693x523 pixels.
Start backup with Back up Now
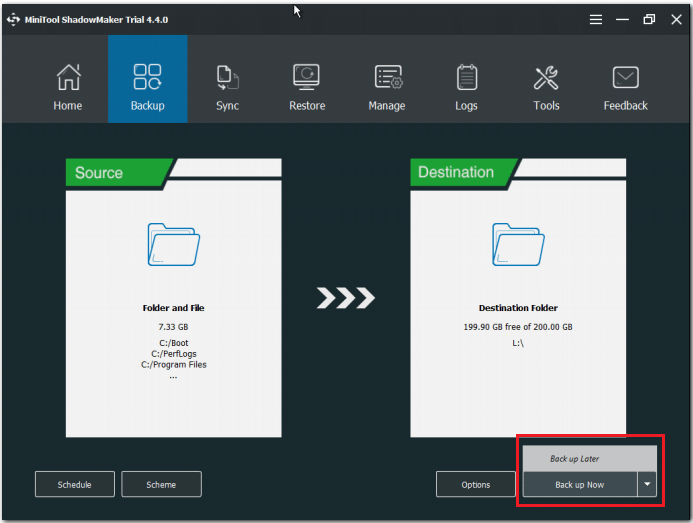pyautogui.click(x=580, y=485)
